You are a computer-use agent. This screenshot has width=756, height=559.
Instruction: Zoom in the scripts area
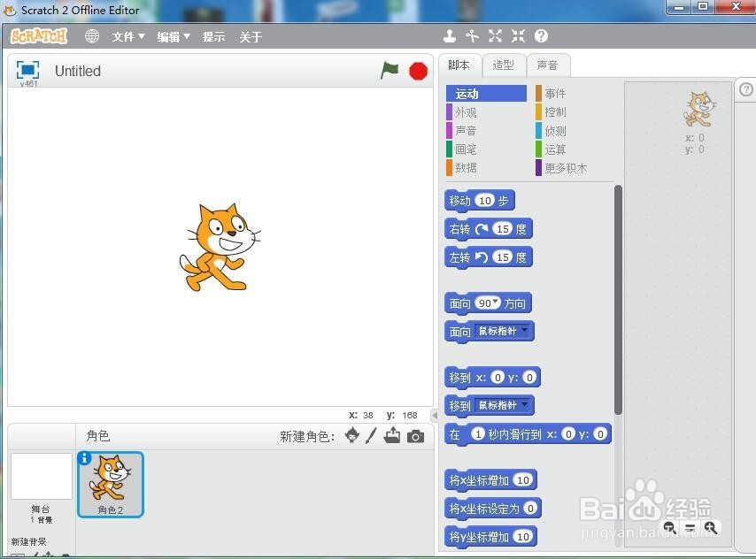[711, 527]
